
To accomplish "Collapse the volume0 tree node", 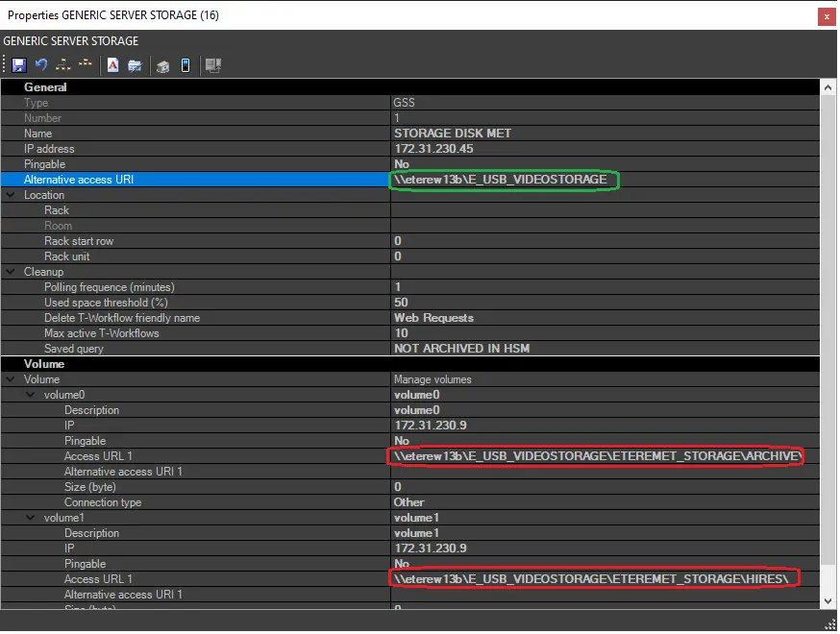I will point(30,395).
